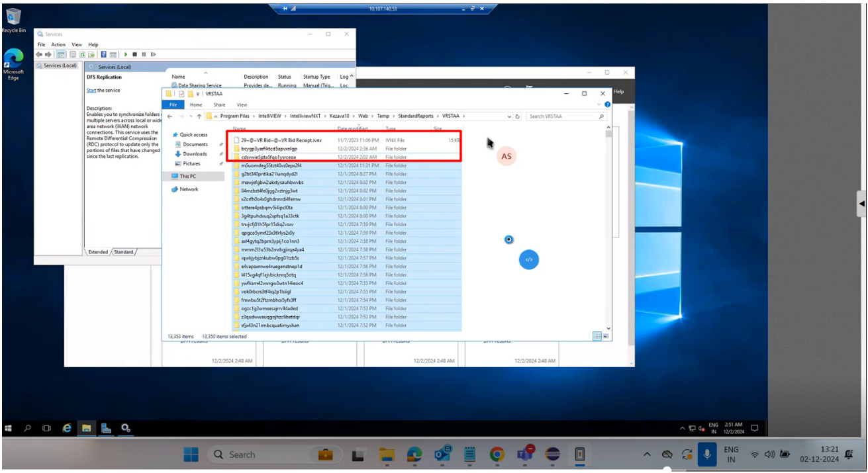This screenshot has height=473, width=868.
Task: Open Task View on the remote taskbar
Action: (x=46, y=428)
